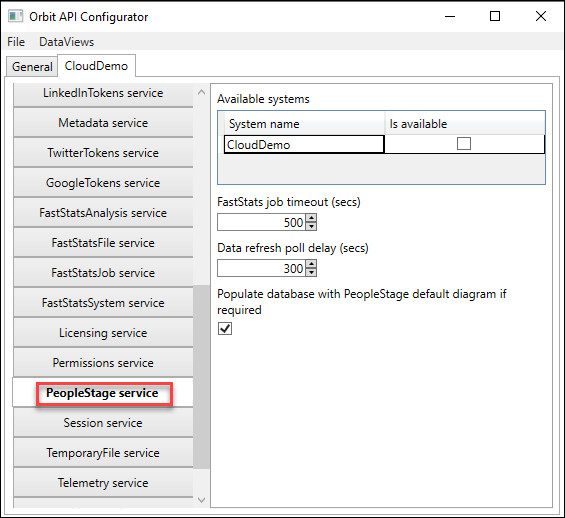Screen dimensions: 565x518
Task: Click the service list scrollbar thumb
Action: coord(201,377)
